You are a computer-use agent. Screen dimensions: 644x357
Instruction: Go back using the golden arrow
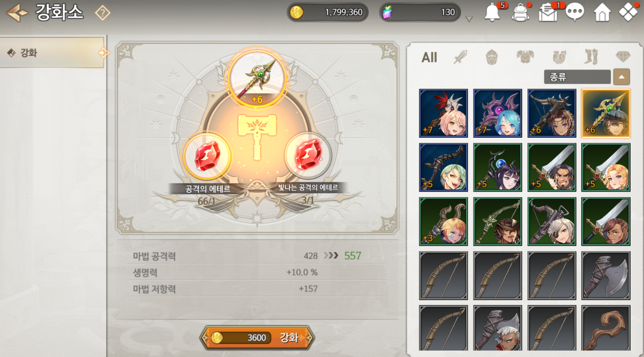[17, 13]
